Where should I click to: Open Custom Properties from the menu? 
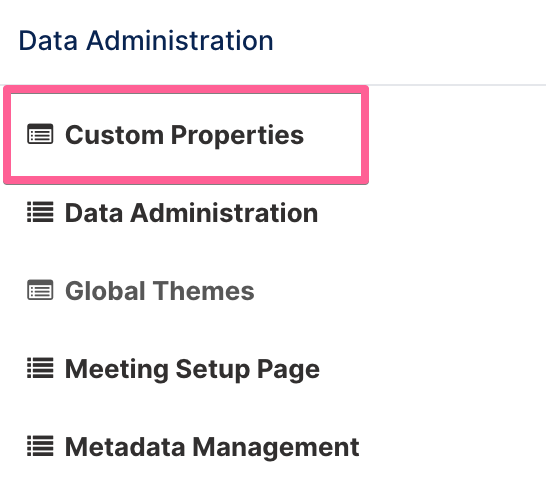pos(185,135)
